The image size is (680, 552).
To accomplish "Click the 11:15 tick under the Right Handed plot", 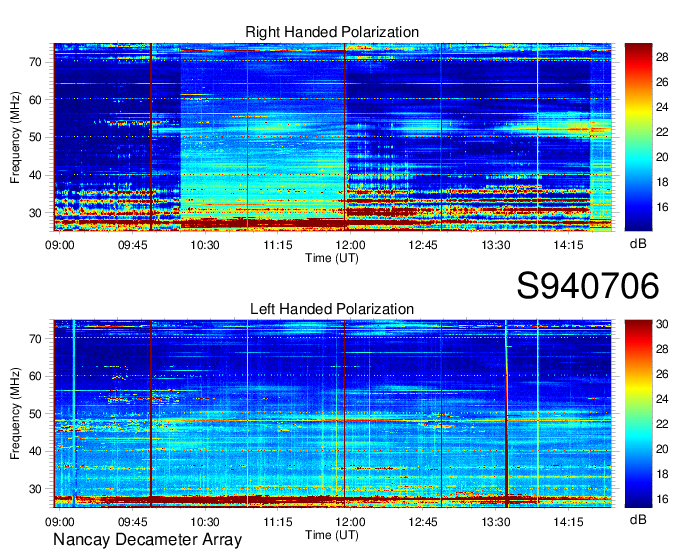I will 278,245.
